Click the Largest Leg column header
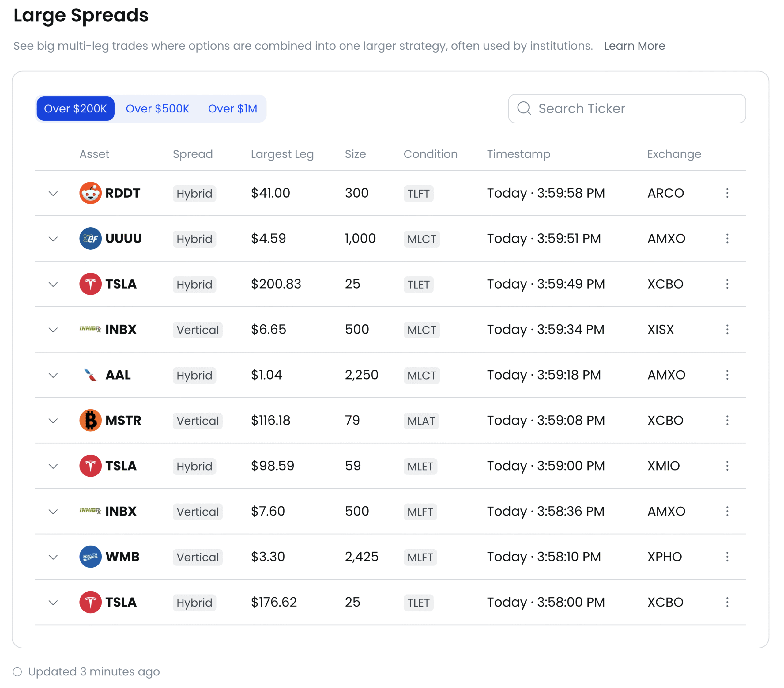784x688 pixels. pos(282,154)
